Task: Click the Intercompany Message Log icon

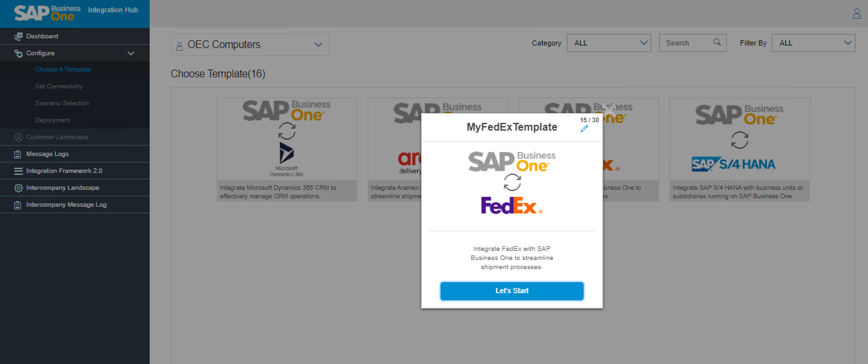Action: point(18,205)
